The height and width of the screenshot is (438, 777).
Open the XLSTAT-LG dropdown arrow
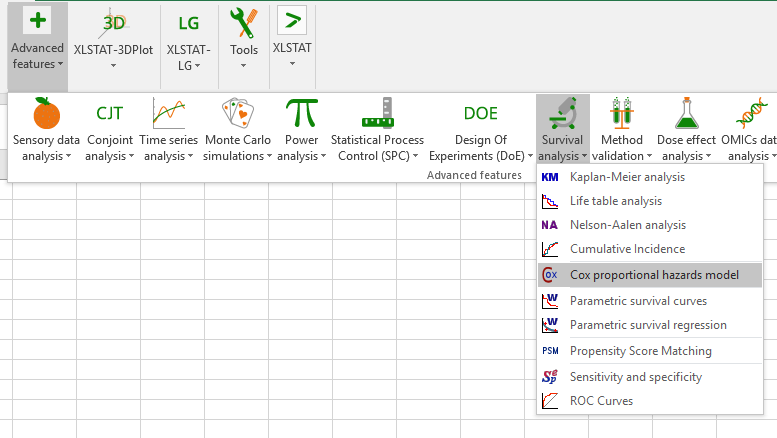[198, 65]
